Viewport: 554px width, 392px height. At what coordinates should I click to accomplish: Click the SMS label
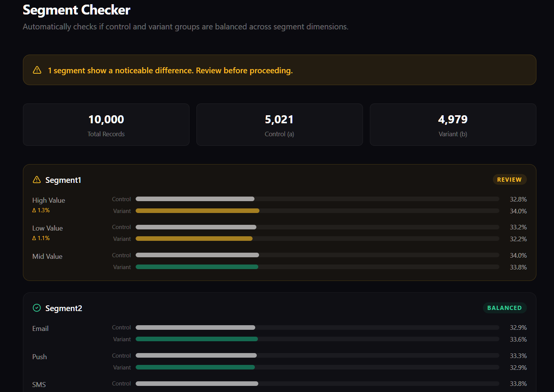click(39, 385)
